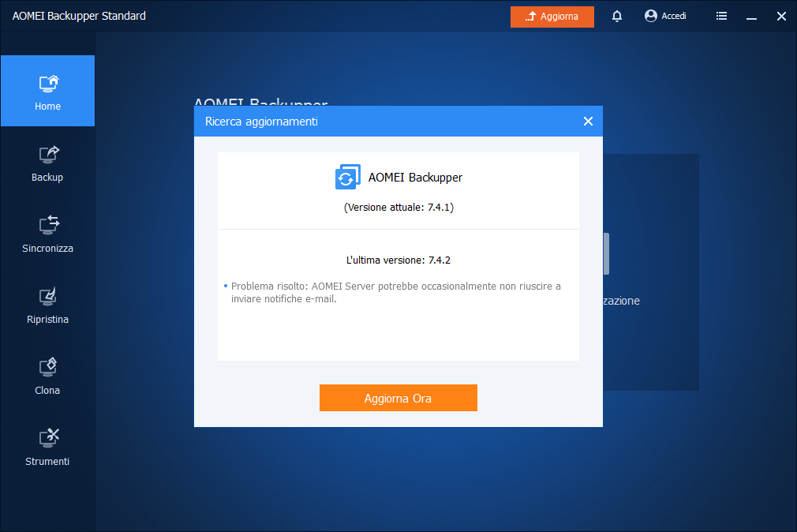Go to Sincronizza in the sidebar
The image size is (797, 532).
(48, 234)
